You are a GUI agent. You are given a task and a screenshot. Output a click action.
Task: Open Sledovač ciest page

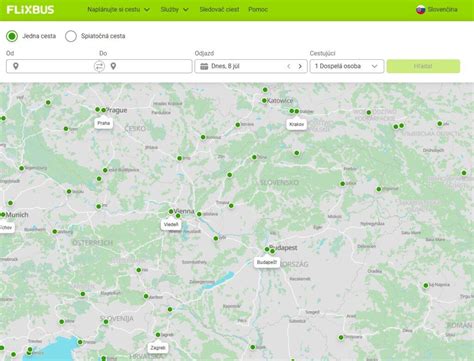point(219,10)
